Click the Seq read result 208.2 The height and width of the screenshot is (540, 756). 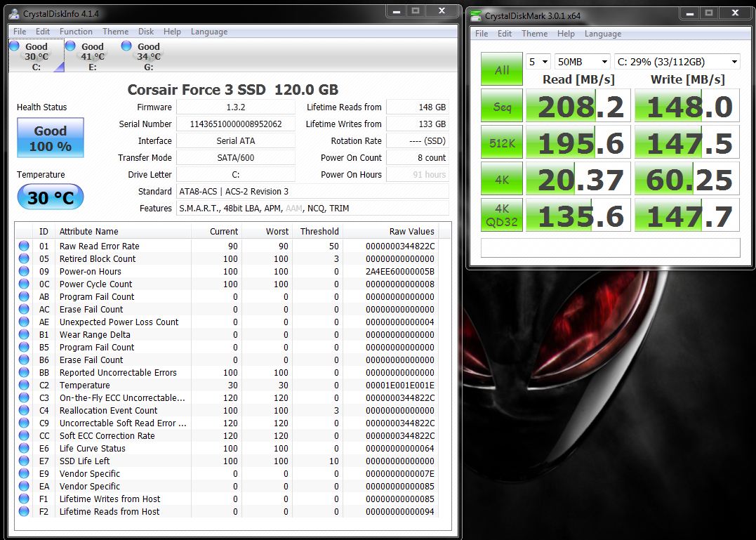[578, 105]
